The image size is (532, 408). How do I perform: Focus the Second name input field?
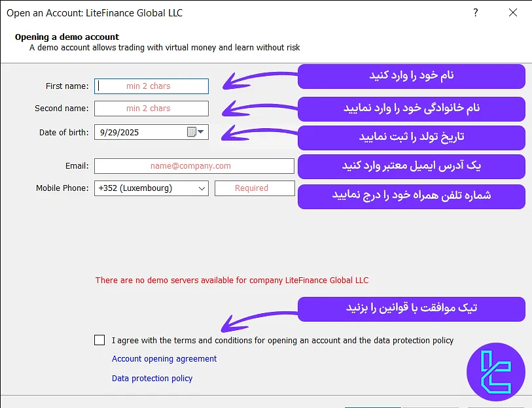point(151,109)
